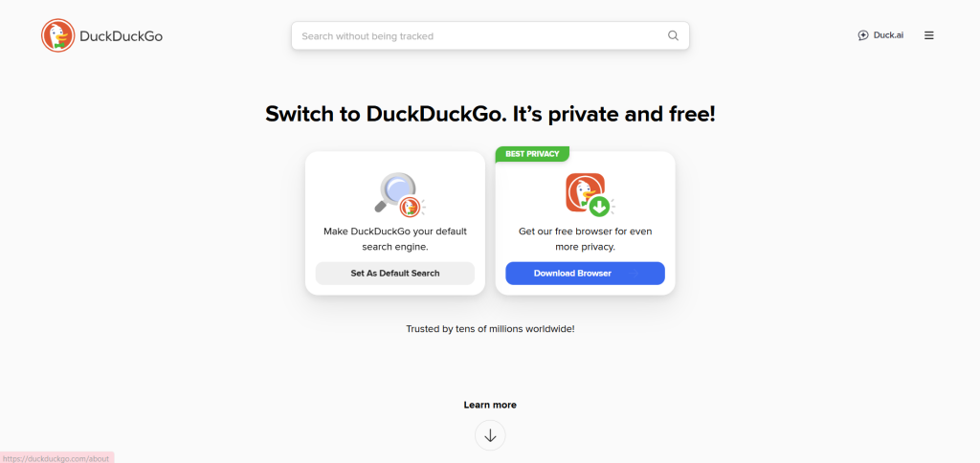The height and width of the screenshot is (463, 980).
Task: Click the DuckDuckGo duck logo icon
Action: (58, 35)
